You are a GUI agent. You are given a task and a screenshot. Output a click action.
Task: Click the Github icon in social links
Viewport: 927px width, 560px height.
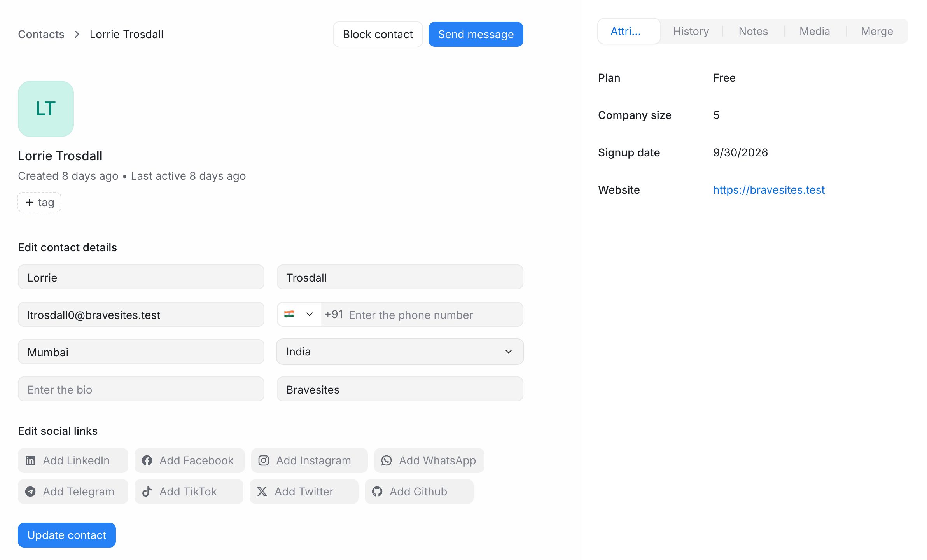[x=377, y=492]
